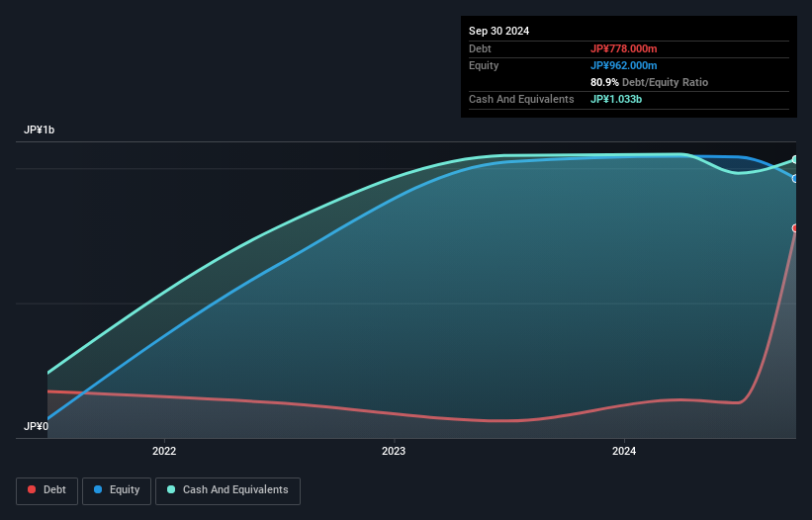Viewport: 812px width, 520px height.
Task: Click the 2022 x-axis label
Action: click(x=164, y=451)
